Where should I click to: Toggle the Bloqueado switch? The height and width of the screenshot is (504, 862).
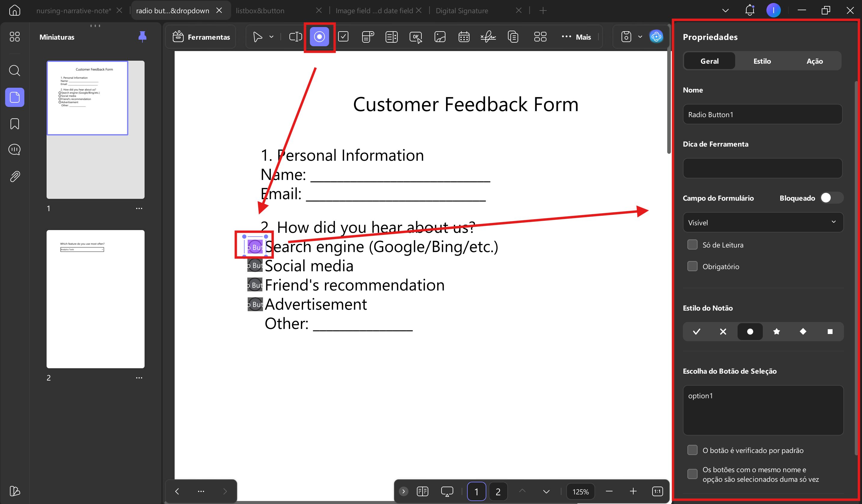click(x=831, y=198)
